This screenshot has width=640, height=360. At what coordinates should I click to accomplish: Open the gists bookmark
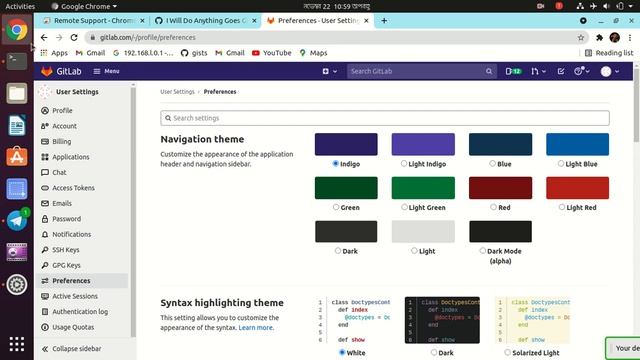pyautogui.click(x=194, y=53)
